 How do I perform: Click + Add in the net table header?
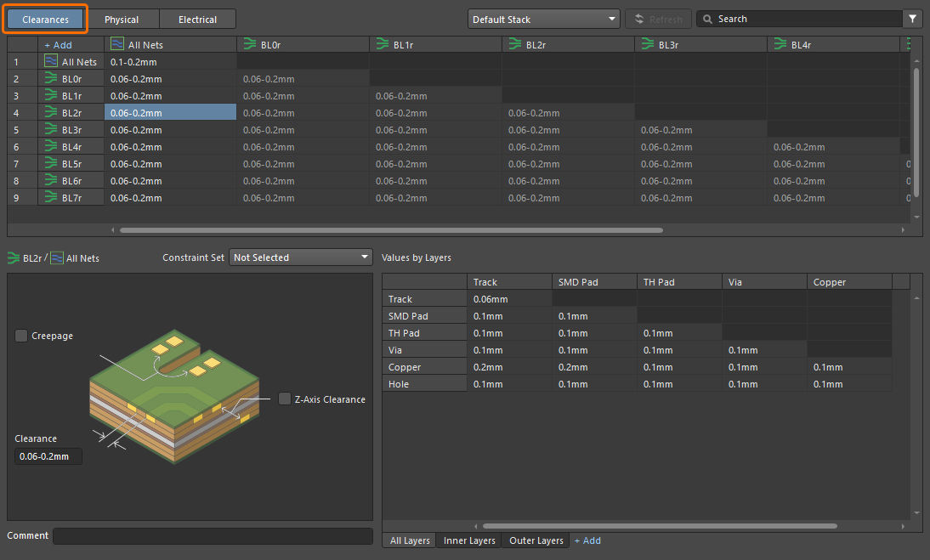(58, 44)
